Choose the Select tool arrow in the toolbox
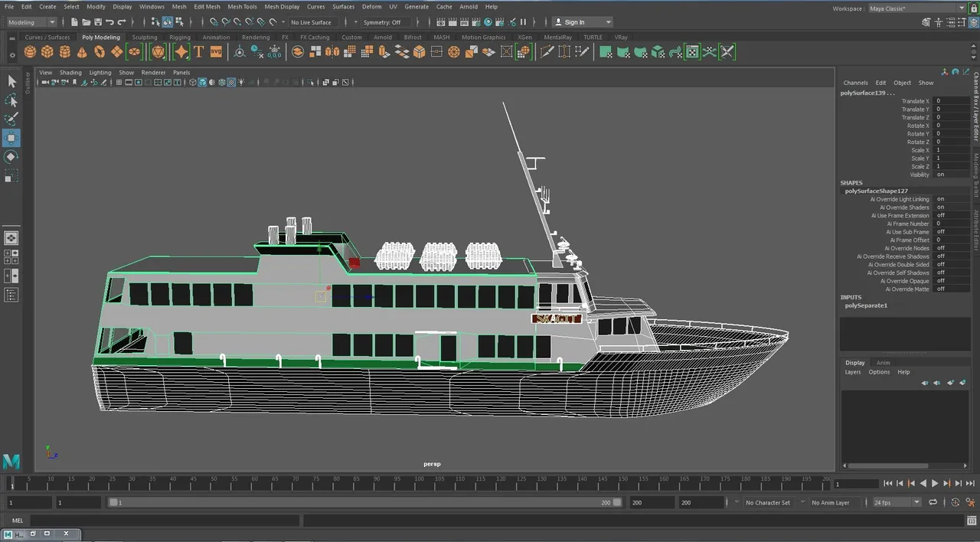980x542 pixels. 11,81
